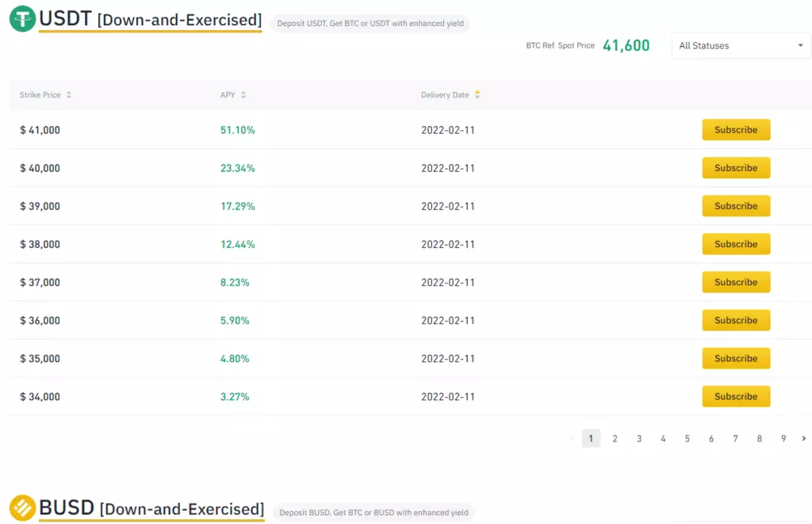Image resolution: width=812 pixels, height=524 pixels.
Task: Sort the table by APY
Action: click(245, 94)
